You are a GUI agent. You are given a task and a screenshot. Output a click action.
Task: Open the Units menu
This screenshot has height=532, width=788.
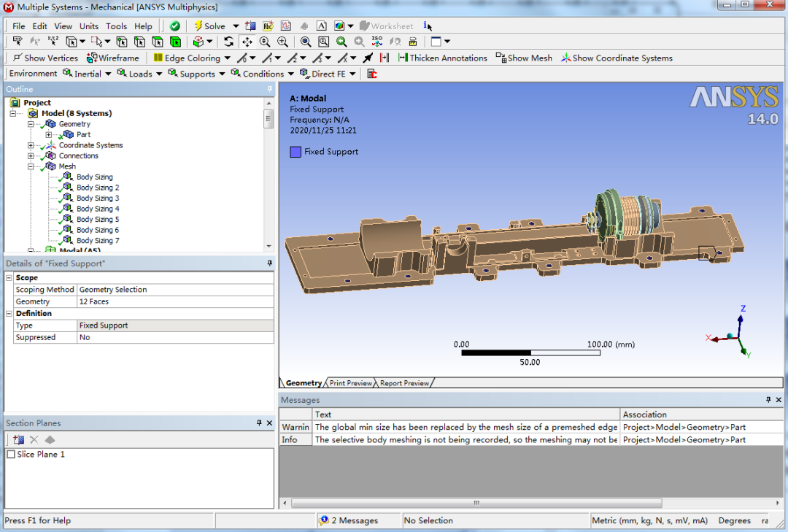coord(89,26)
